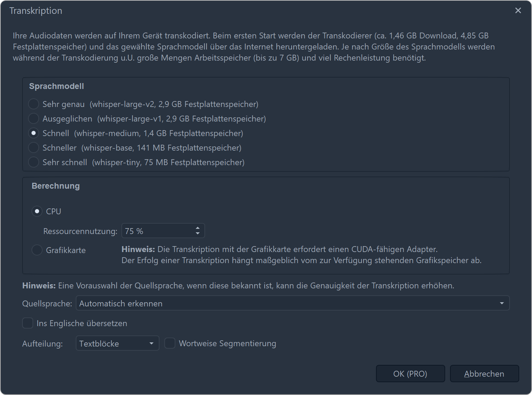Confirm the currently selected "Schnell" whisper-medium model
The image size is (532, 395).
(x=34, y=133)
